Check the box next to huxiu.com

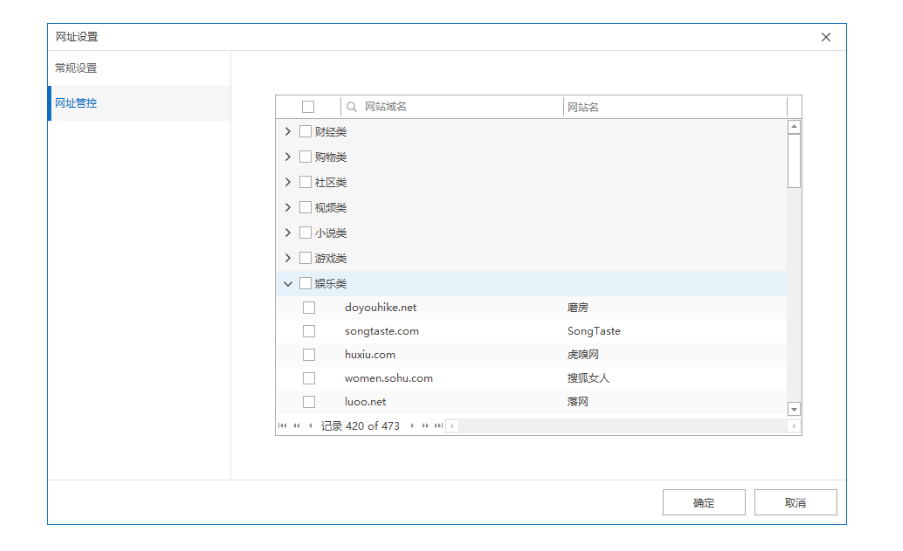309,355
